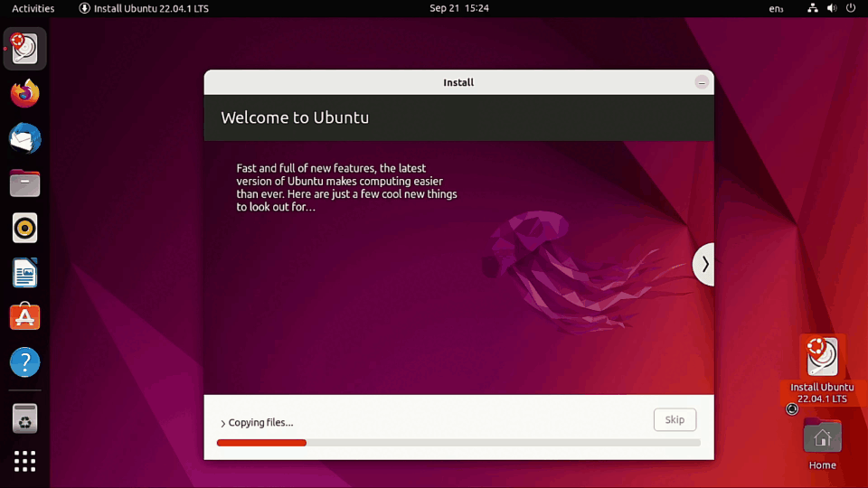Open the Home folder desktop icon
The image size is (868, 488).
[x=822, y=445]
